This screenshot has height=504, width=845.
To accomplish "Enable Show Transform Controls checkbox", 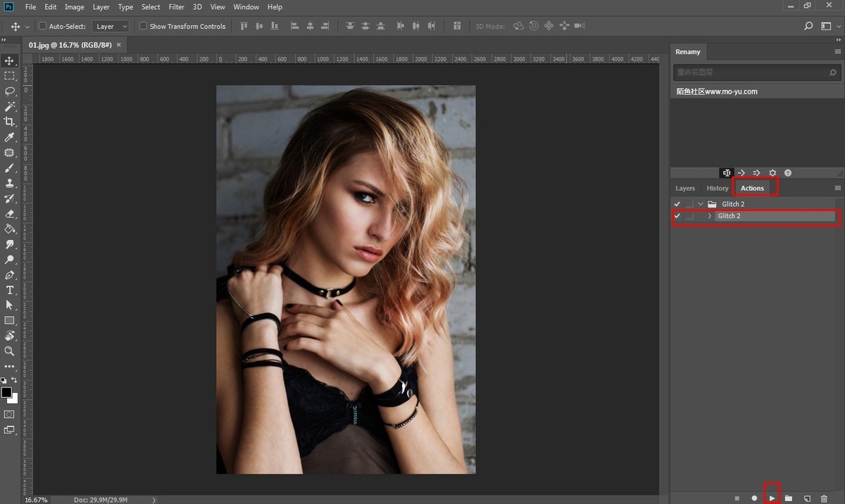I will pyautogui.click(x=143, y=26).
